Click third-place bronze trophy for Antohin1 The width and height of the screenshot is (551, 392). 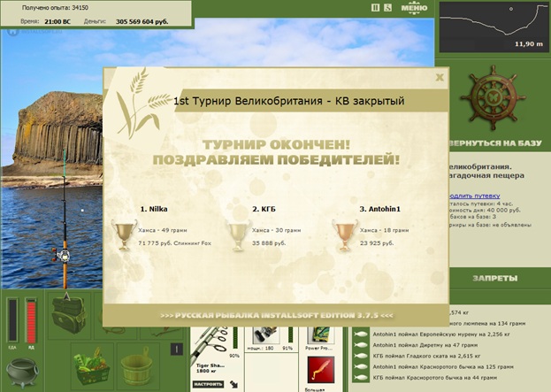345,235
